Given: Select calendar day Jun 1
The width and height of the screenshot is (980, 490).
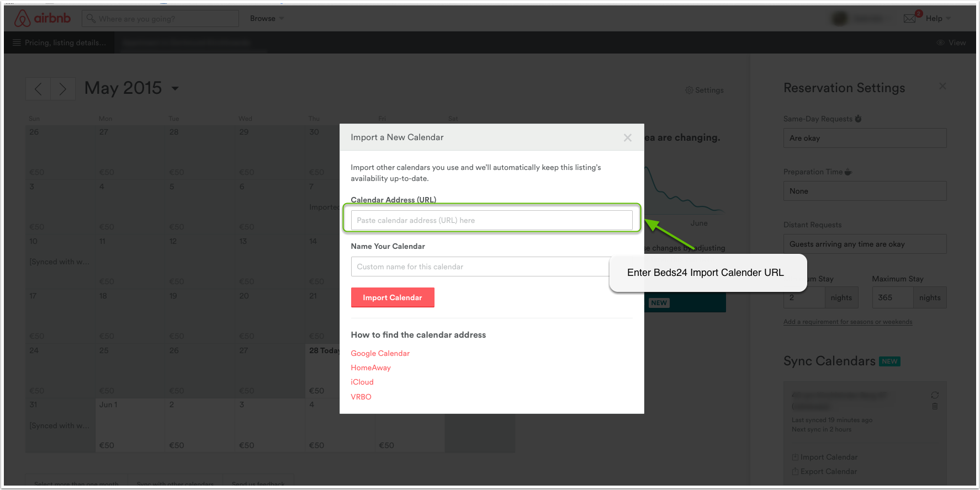Looking at the screenshot, I should (130, 425).
